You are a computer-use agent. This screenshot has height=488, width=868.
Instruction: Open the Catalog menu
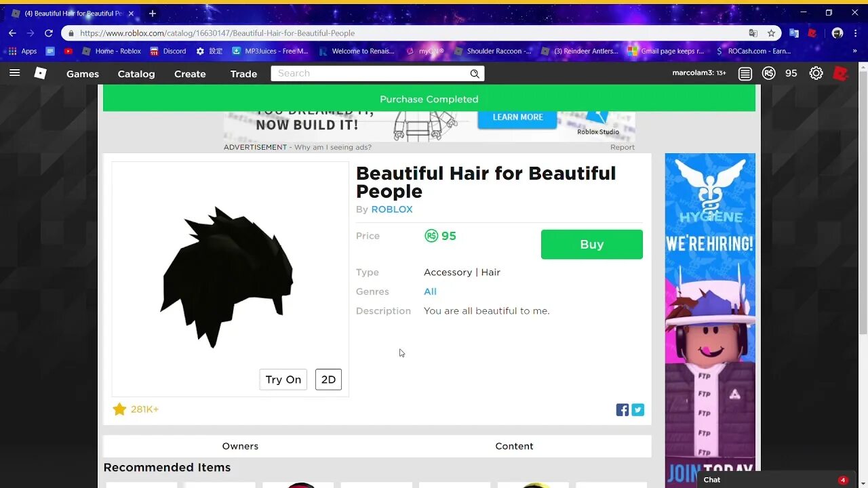click(x=136, y=74)
